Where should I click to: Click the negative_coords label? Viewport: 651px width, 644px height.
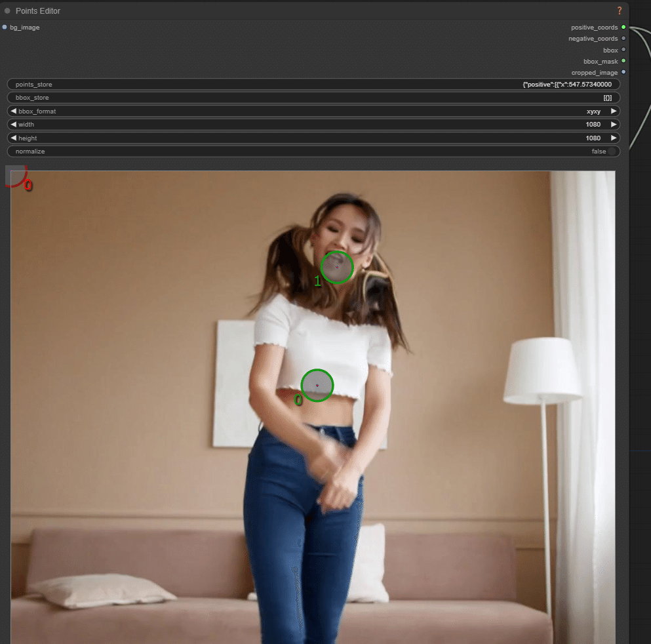[x=593, y=39]
